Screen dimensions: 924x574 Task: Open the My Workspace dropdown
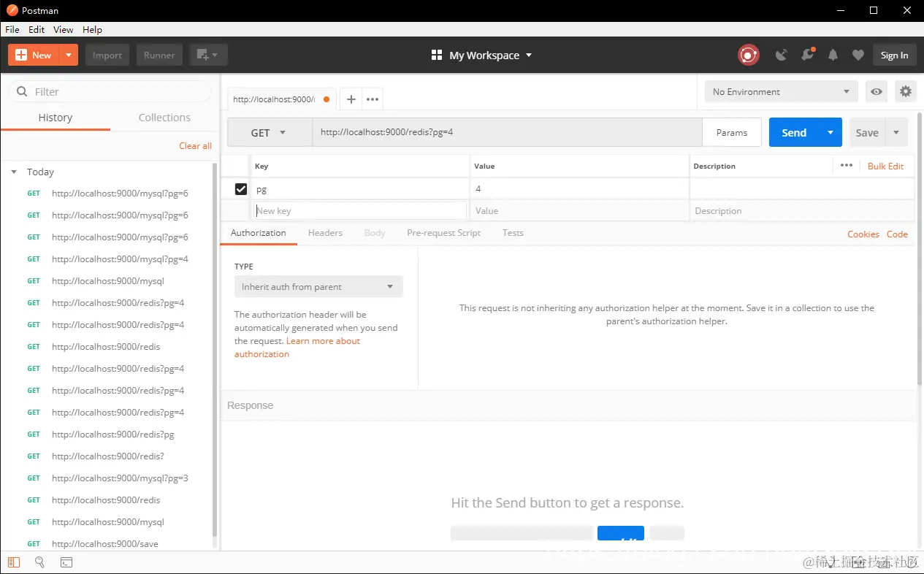482,55
